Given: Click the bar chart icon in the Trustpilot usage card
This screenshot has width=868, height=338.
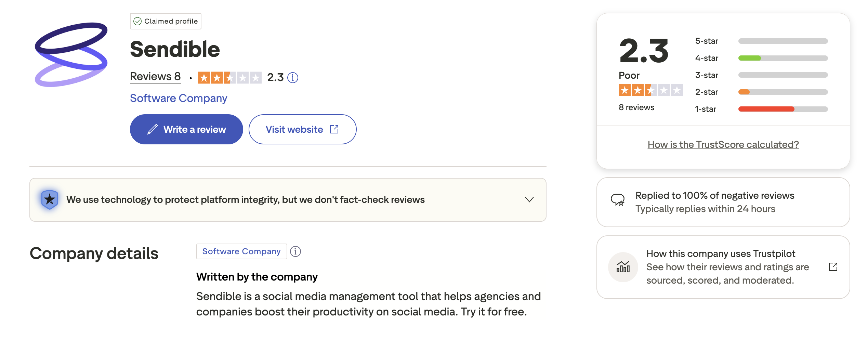Looking at the screenshot, I should [x=623, y=268].
